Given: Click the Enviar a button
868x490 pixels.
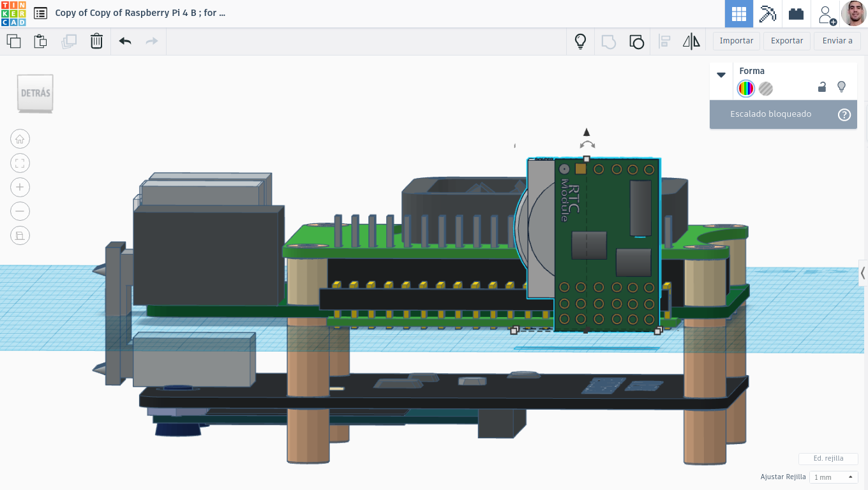Looking at the screenshot, I should 837,41.
